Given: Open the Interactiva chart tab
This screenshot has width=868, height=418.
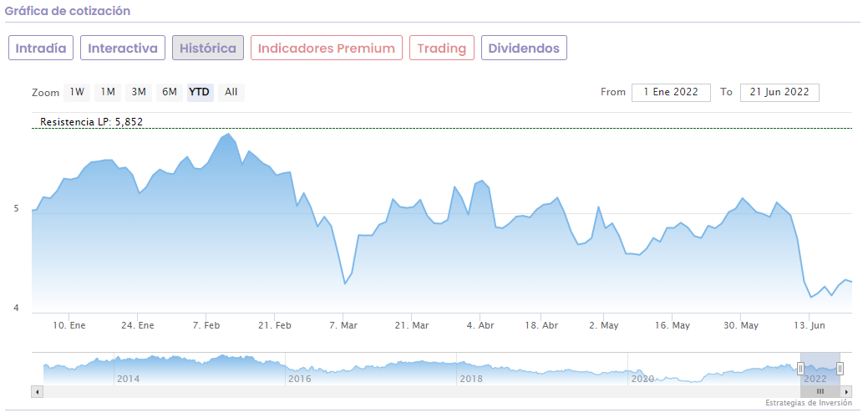Looking at the screenshot, I should coord(123,48).
